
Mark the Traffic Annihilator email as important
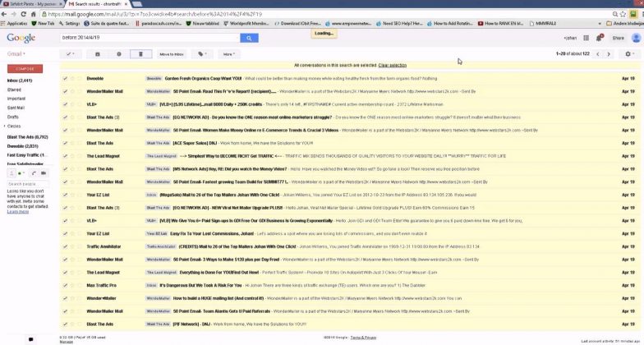point(80,246)
